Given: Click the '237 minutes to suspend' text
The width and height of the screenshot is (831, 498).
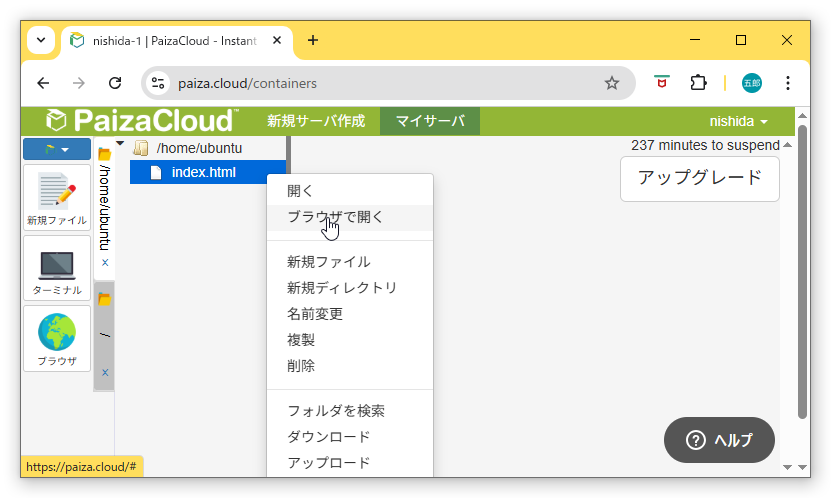Looking at the screenshot, I should coord(705,145).
